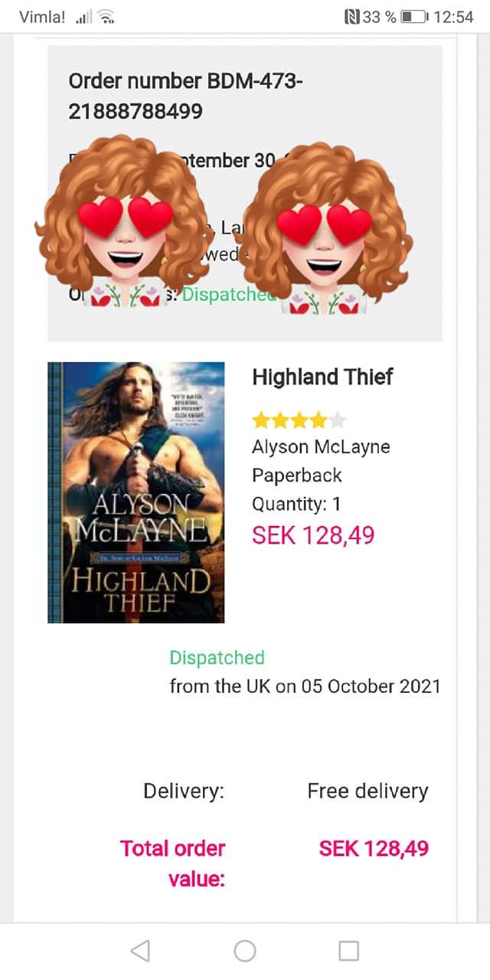Tap the order number BDM-473 heading

point(185,96)
